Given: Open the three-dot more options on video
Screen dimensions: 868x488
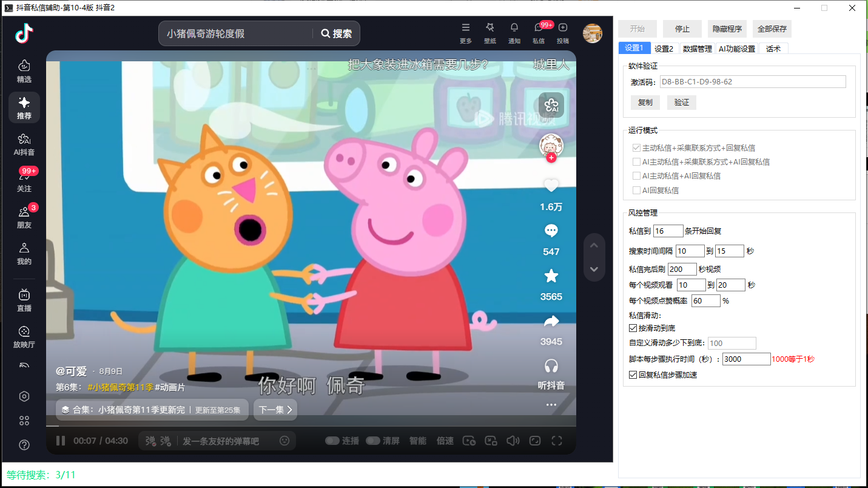Looking at the screenshot, I should tap(551, 405).
